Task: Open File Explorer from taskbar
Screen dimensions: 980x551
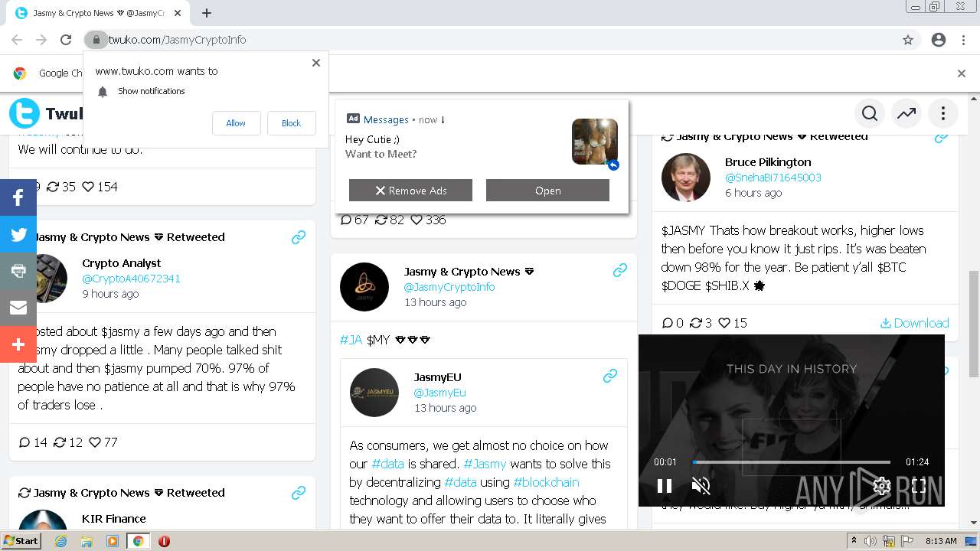Action: [87, 541]
